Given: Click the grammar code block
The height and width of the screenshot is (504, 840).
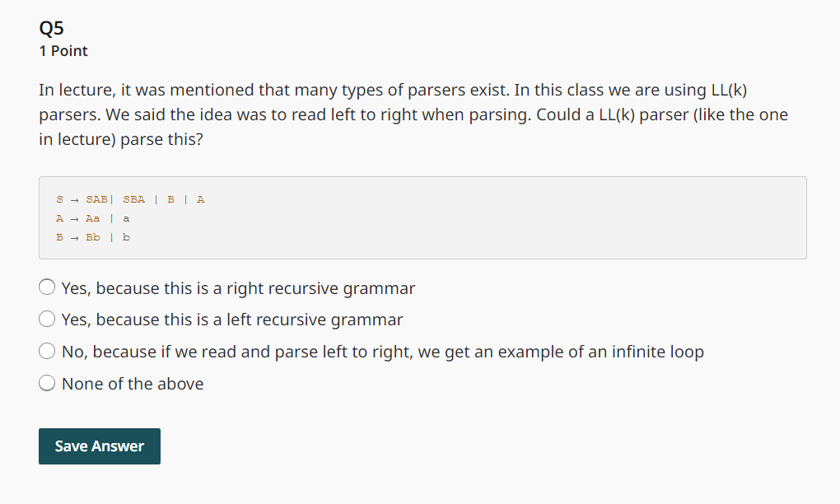Looking at the screenshot, I should pos(422,217).
